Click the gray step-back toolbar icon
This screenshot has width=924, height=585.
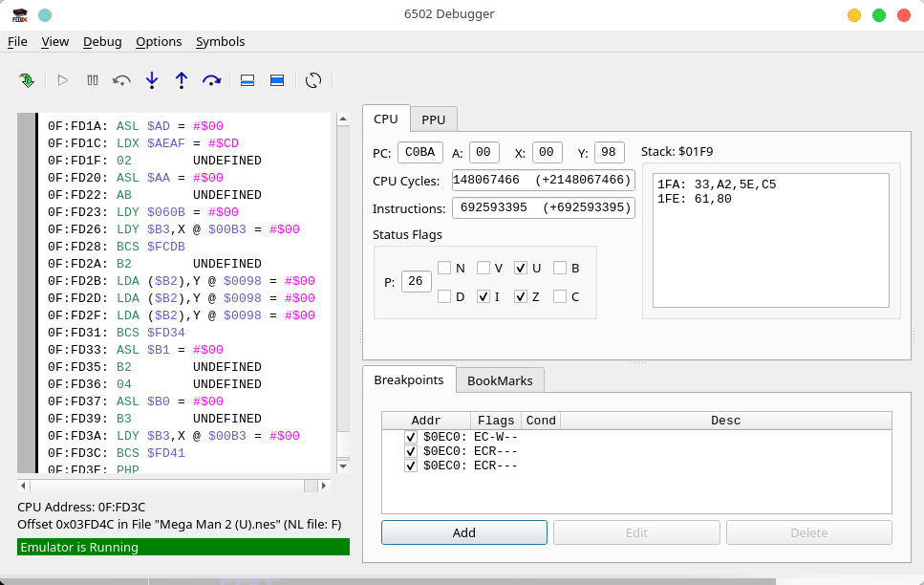(121, 80)
